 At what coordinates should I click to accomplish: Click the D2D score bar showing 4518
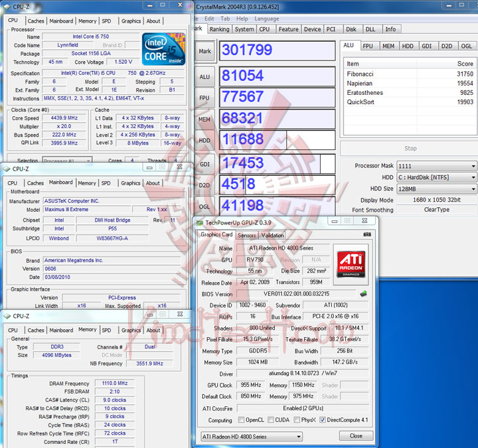(277, 185)
